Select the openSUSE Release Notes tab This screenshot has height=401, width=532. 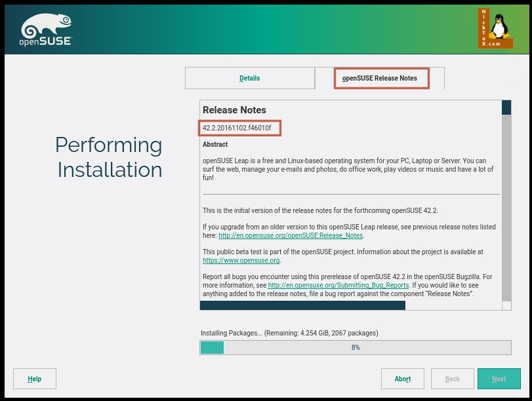(380, 78)
